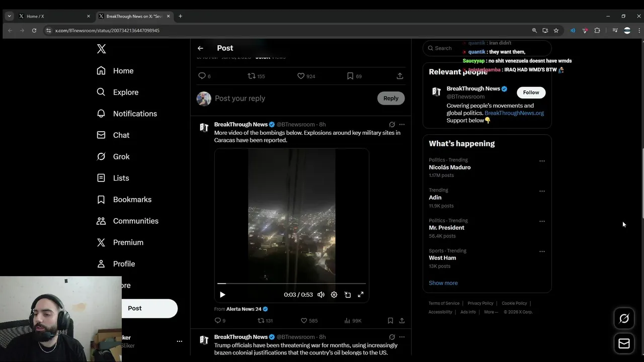
Task: Open a new browser tab
Action: pos(180,16)
